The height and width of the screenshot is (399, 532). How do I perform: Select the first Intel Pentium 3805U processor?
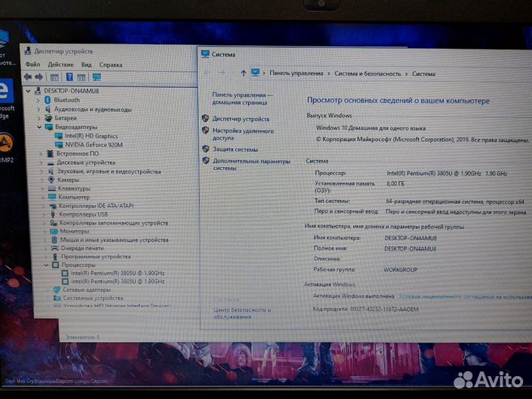pyautogui.click(x=117, y=273)
